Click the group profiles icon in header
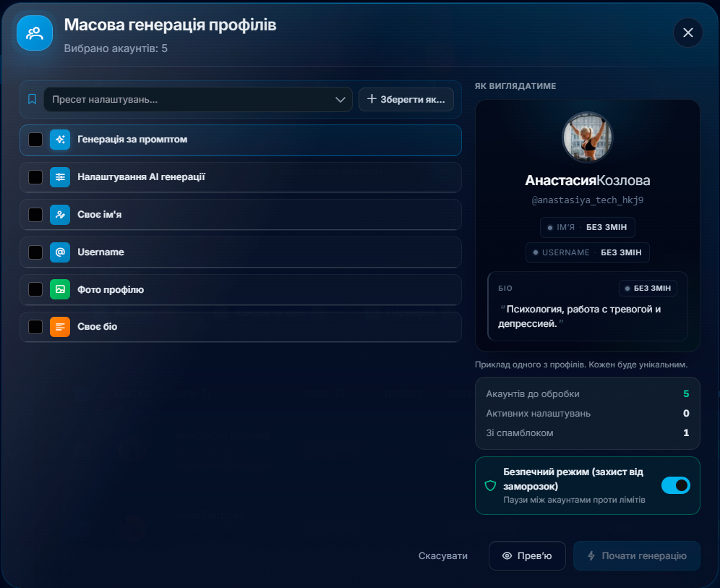 click(x=35, y=33)
